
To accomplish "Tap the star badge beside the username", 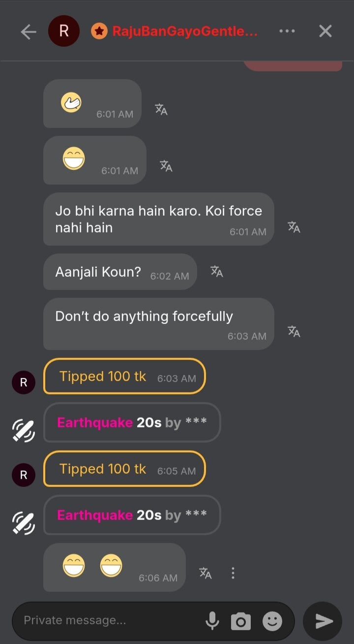I will (x=99, y=32).
